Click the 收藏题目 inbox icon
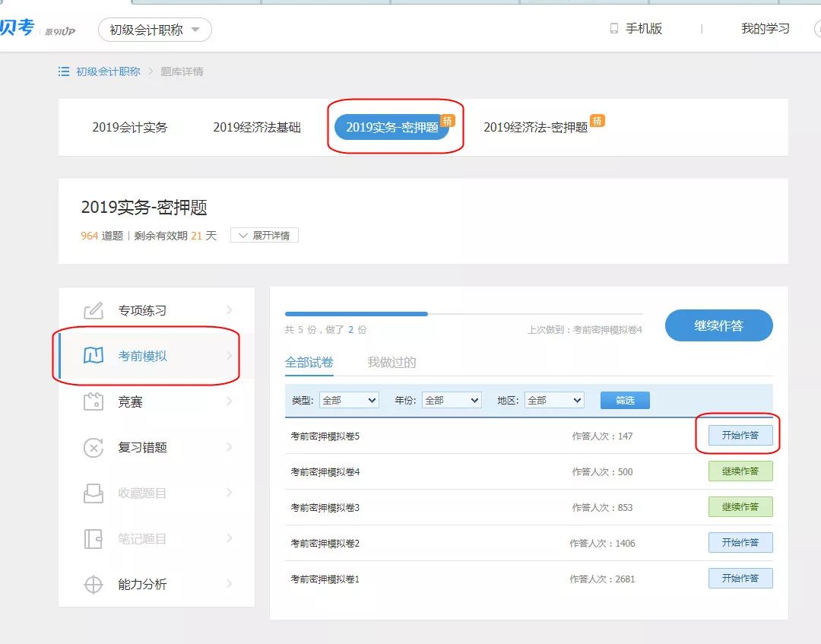This screenshot has width=821, height=644. (94, 493)
